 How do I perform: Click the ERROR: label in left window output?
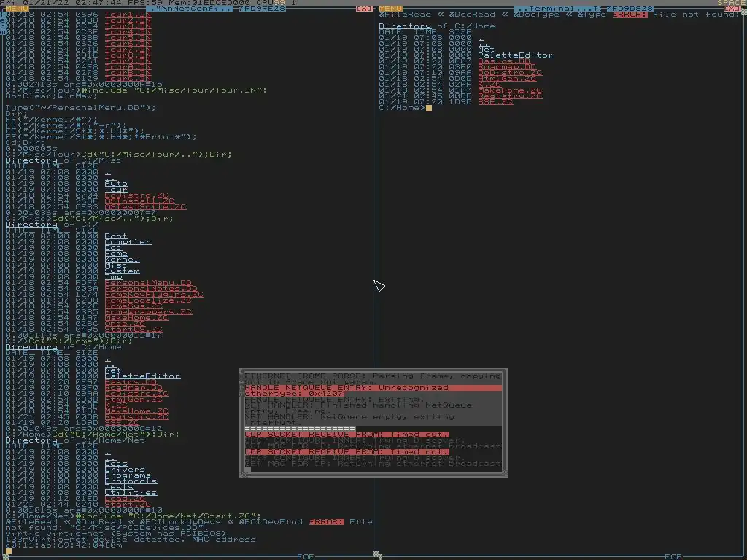click(326, 522)
